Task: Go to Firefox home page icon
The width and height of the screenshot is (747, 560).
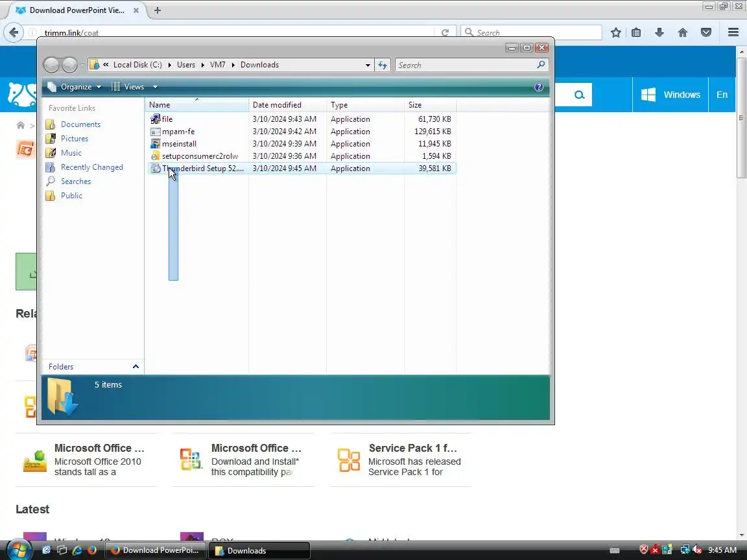Action: (683, 32)
